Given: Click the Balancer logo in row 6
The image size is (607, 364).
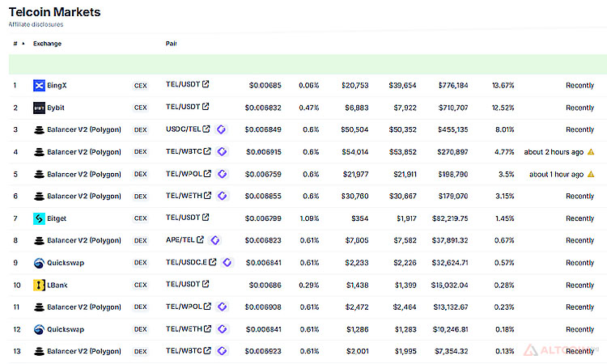Looking at the screenshot, I should (39, 197).
